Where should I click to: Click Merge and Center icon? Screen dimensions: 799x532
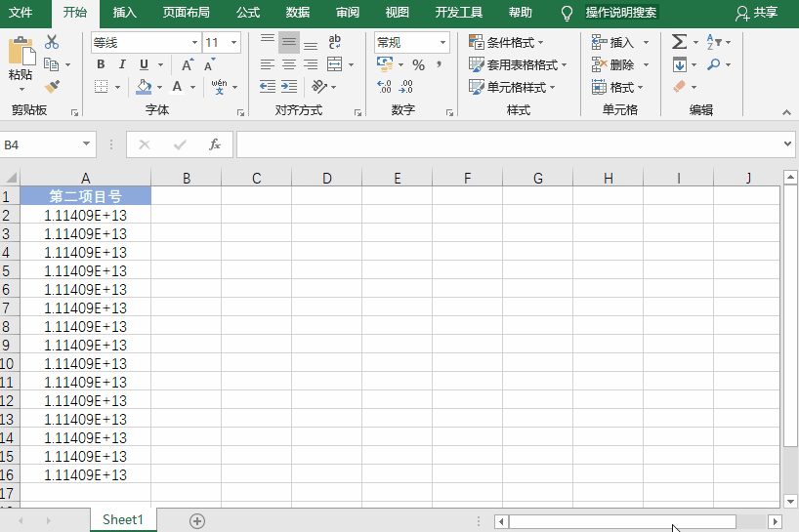pyautogui.click(x=334, y=64)
